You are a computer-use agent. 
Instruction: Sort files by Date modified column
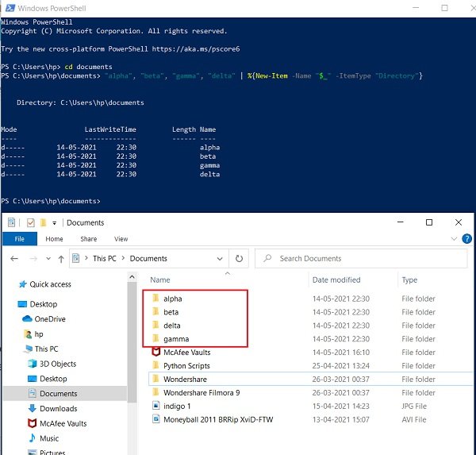click(336, 280)
